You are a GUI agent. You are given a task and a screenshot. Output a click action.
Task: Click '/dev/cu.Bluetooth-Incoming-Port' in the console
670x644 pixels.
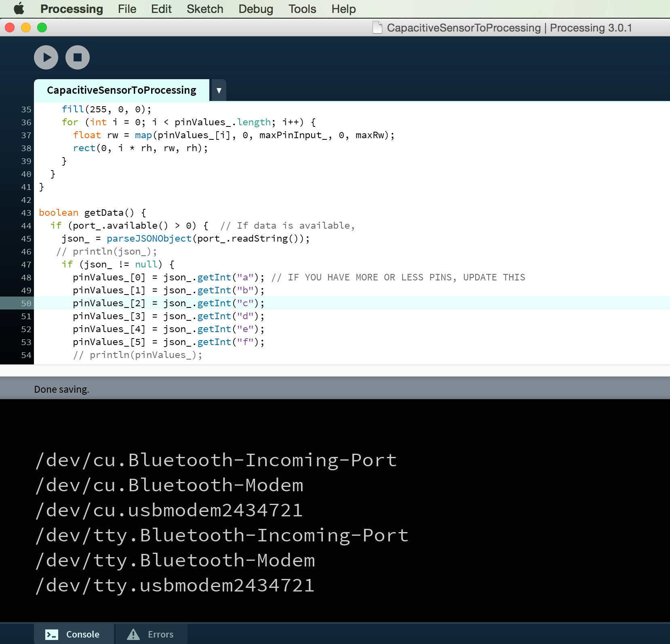click(216, 460)
